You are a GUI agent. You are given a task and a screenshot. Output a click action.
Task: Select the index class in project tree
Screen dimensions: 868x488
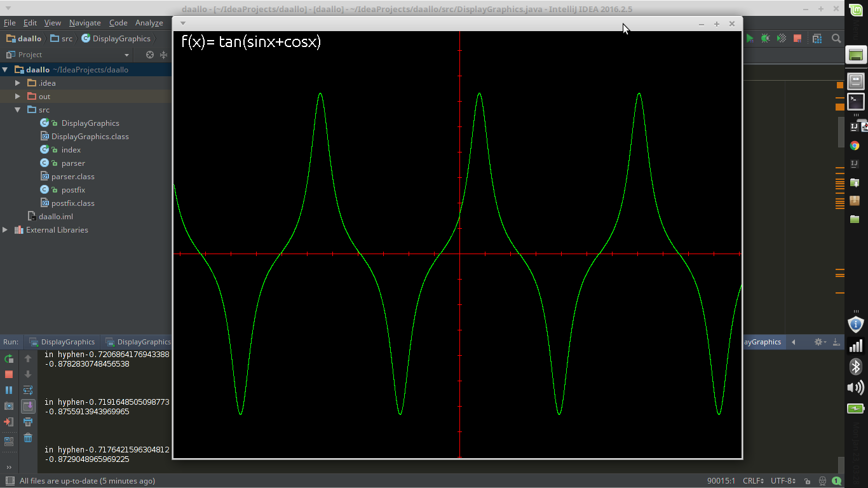click(x=71, y=150)
